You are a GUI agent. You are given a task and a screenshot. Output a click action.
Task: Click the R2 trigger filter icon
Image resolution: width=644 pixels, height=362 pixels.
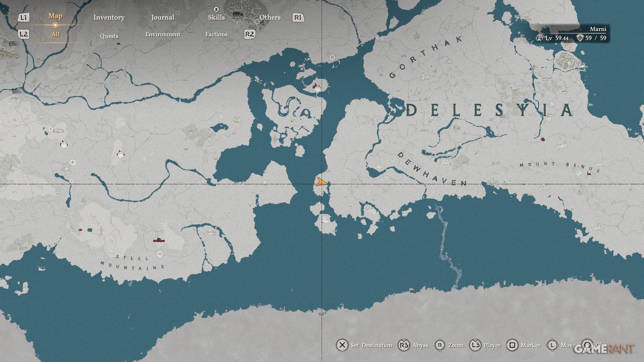click(250, 34)
